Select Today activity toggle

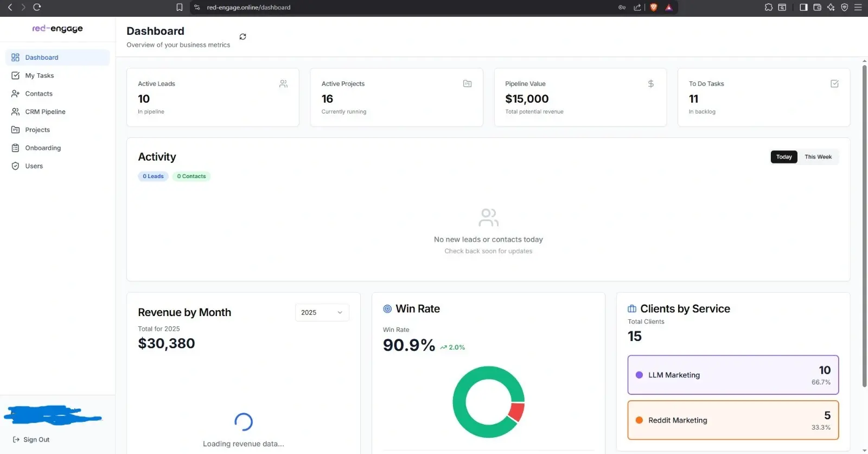click(784, 157)
